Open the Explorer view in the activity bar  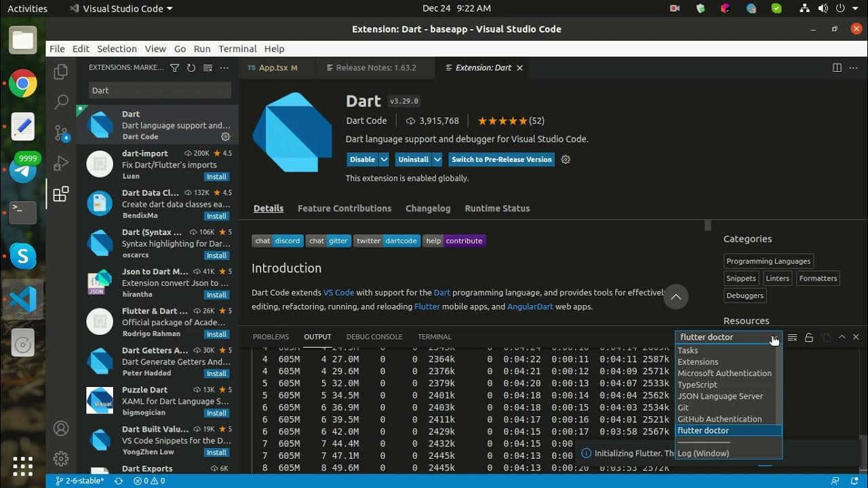pyautogui.click(x=61, y=71)
